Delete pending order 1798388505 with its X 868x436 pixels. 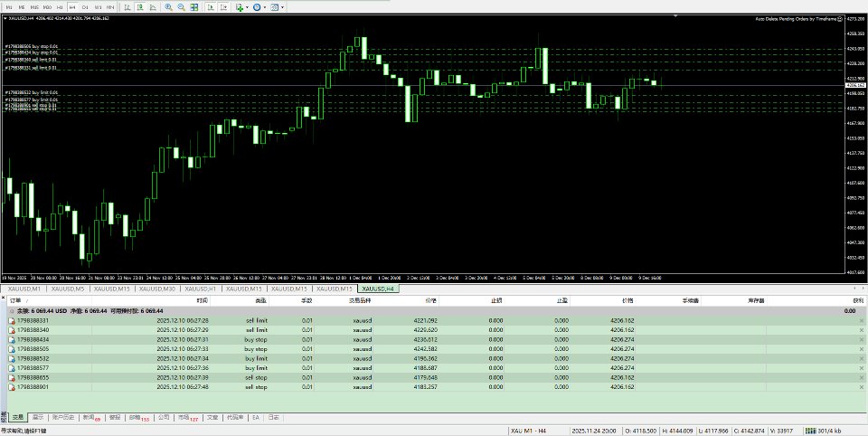[x=861, y=349]
